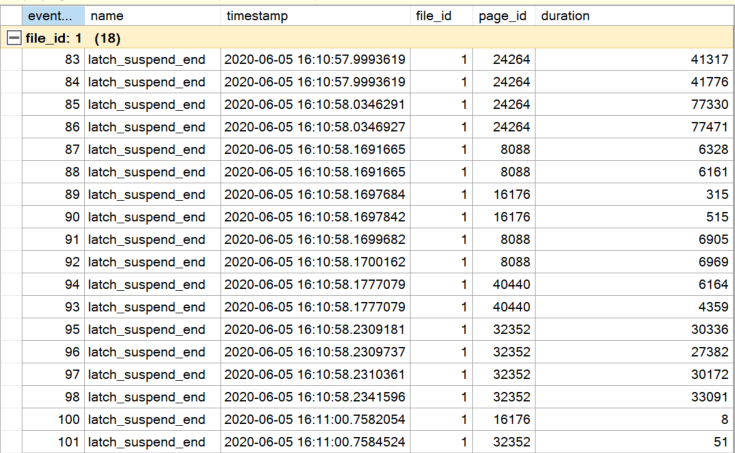The width and height of the screenshot is (735, 453).
Task: Click duration value 6161
Action: pyautogui.click(x=713, y=172)
